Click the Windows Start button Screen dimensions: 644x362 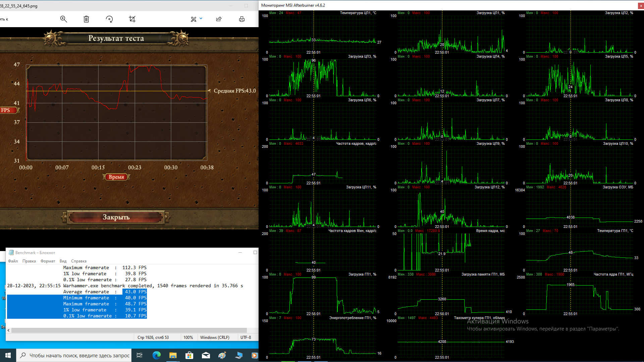coord(8,355)
